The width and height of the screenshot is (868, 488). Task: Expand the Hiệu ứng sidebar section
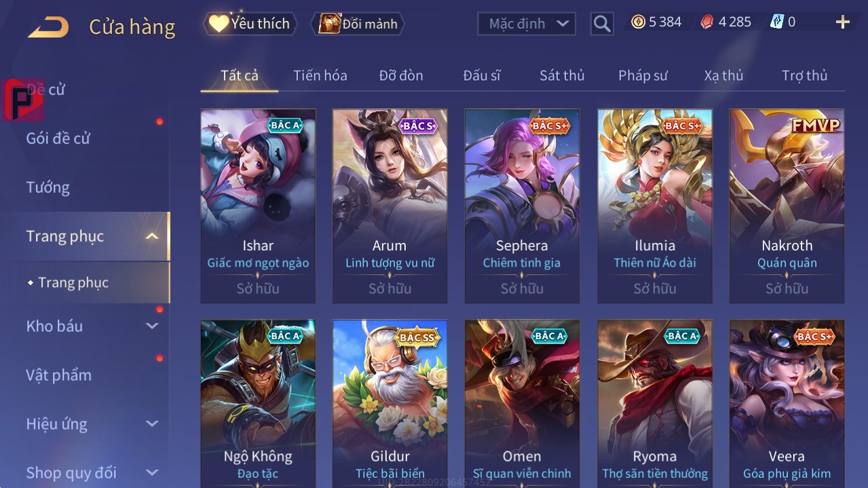coord(152,424)
